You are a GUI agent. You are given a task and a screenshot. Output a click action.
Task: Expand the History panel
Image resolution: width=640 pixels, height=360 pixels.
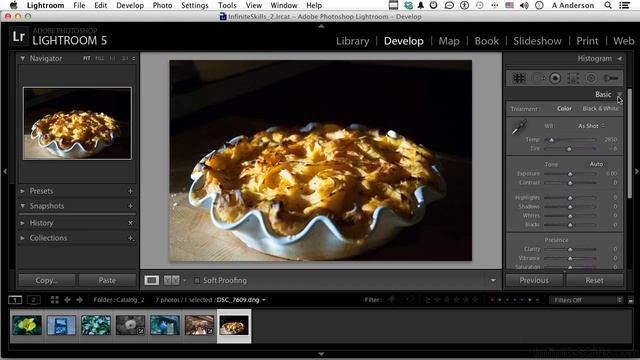click(22, 223)
